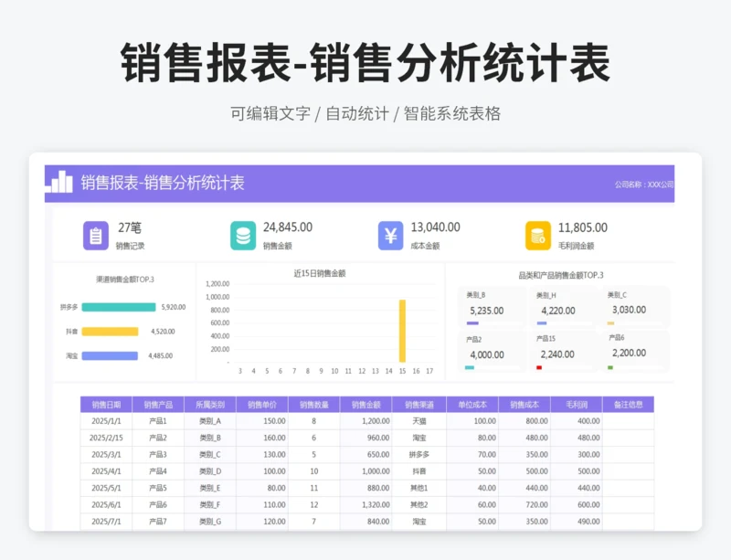The image size is (731, 560).
Task: Click the 销售金额 column header in the table
Action: [366, 405]
